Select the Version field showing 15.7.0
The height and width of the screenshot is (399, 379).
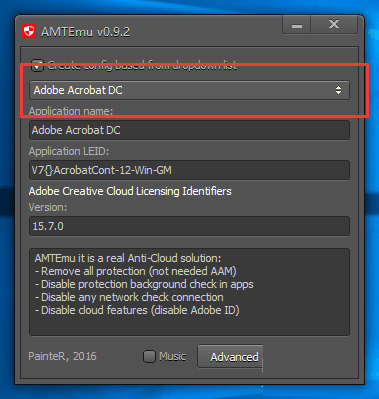[189, 226]
